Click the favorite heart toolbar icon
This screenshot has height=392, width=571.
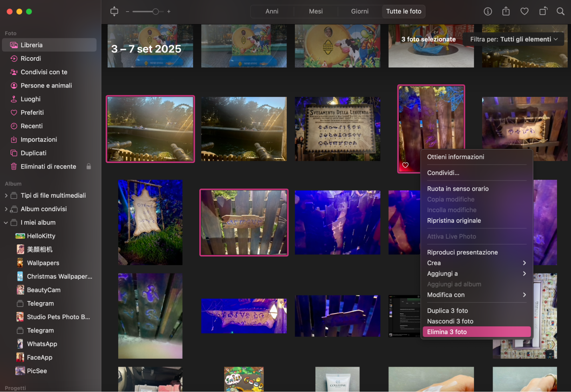click(x=524, y=11)
